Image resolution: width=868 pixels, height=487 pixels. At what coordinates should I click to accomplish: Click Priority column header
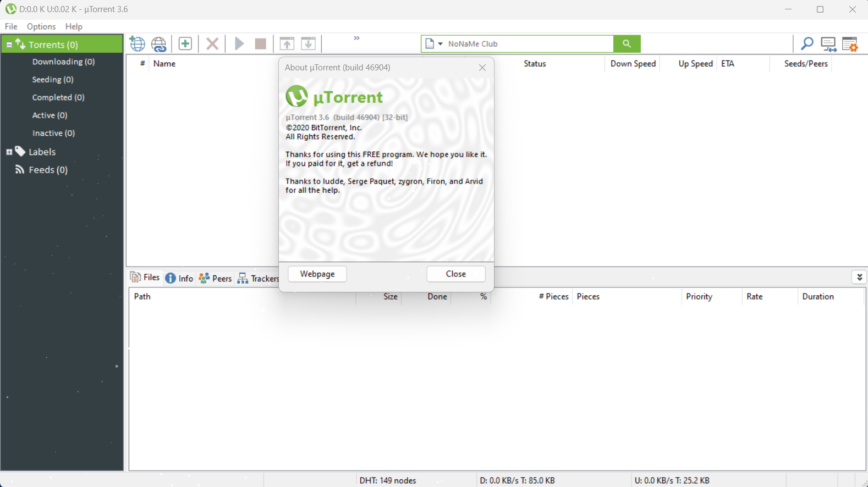[x=699, y=297]
